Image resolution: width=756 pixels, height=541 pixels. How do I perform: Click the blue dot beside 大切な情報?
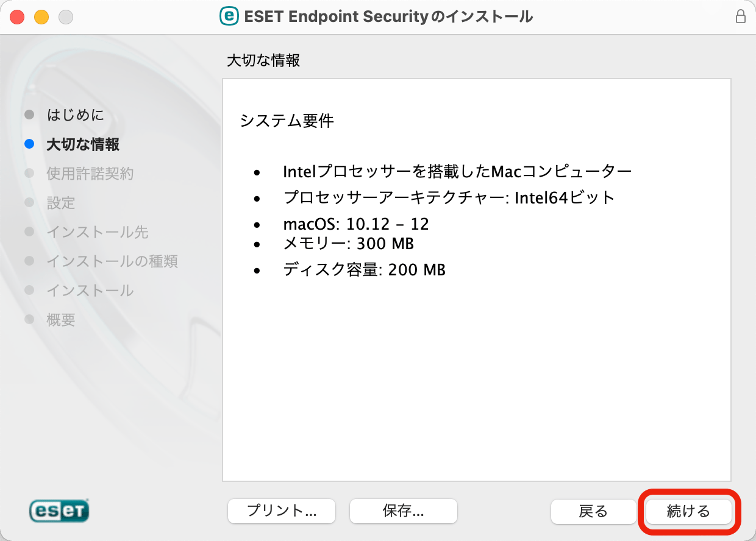(x=30, y=144)
